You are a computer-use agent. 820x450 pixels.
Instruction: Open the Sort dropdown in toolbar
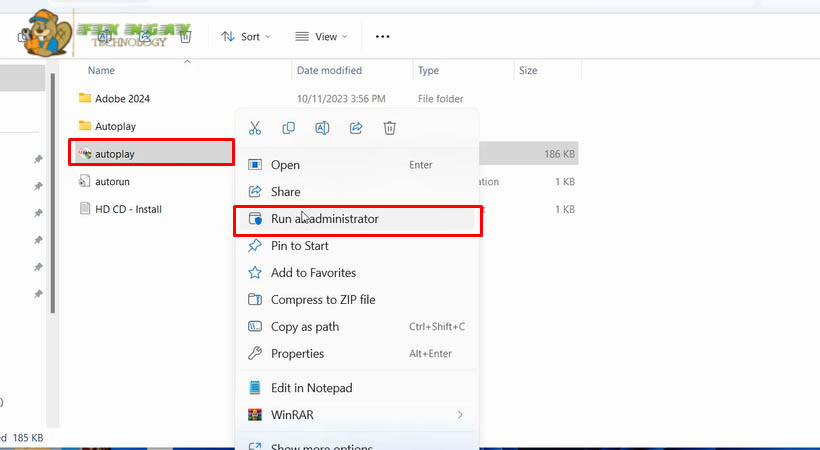pos(241,37)
